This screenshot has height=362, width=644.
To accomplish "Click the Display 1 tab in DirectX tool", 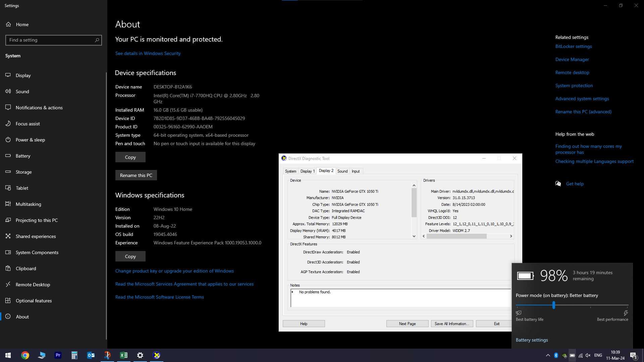I will (307, 171).
